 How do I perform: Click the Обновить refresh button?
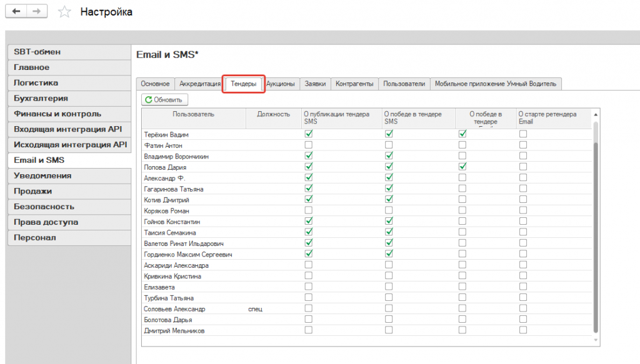pos(164,99)
